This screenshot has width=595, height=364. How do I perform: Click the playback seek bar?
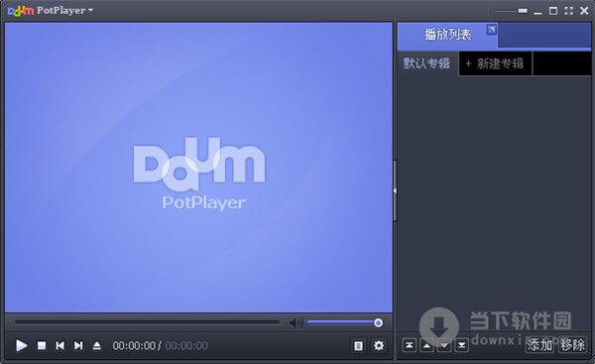147,322
